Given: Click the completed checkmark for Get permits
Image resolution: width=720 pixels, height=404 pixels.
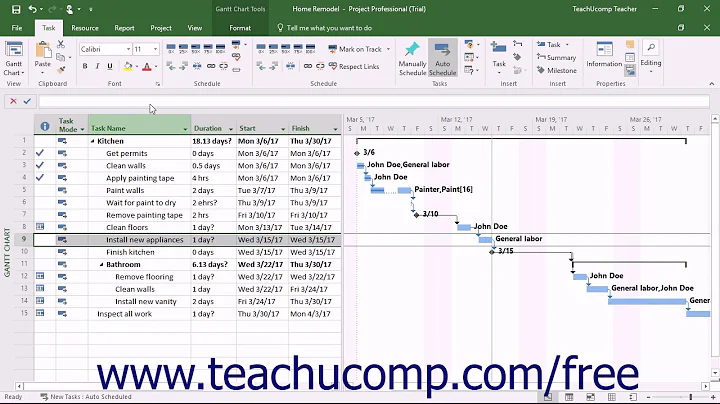Looking at the screenshot, I should click(40, 153).
